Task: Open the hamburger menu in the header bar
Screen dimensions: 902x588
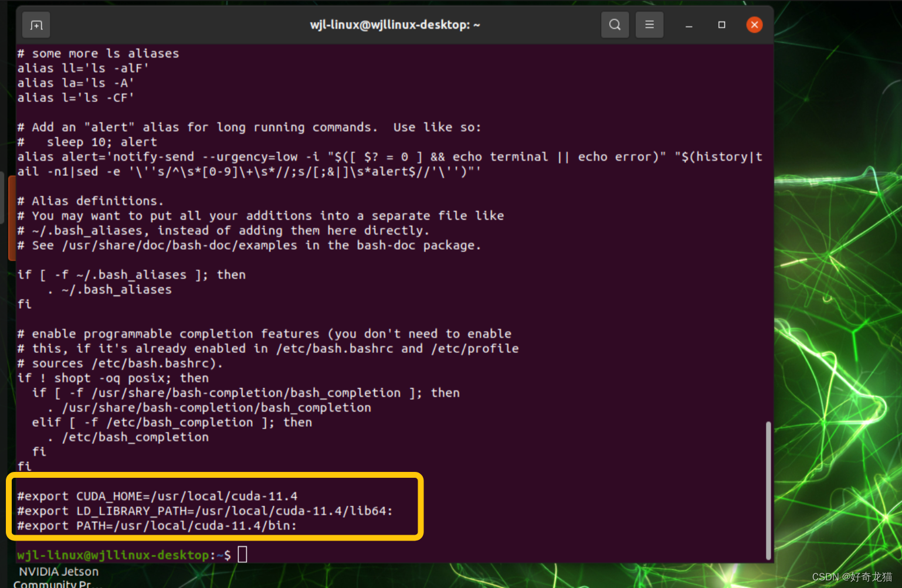Action: 649,25
